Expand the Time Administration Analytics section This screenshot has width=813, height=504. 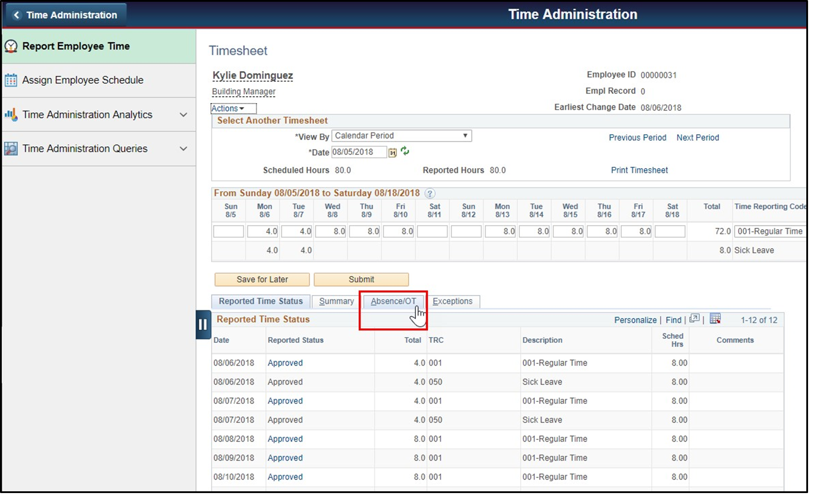pos(183,114)
